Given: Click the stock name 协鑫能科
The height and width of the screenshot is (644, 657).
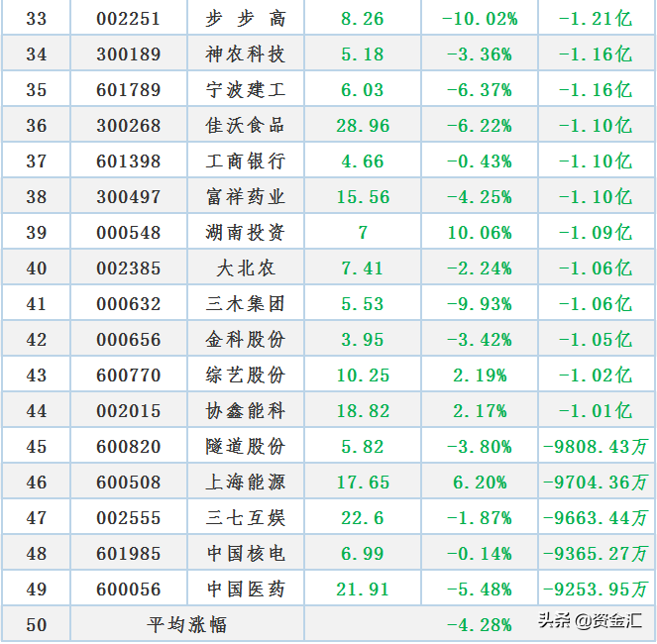Looking at the screenshot, I should click(246, 410).
